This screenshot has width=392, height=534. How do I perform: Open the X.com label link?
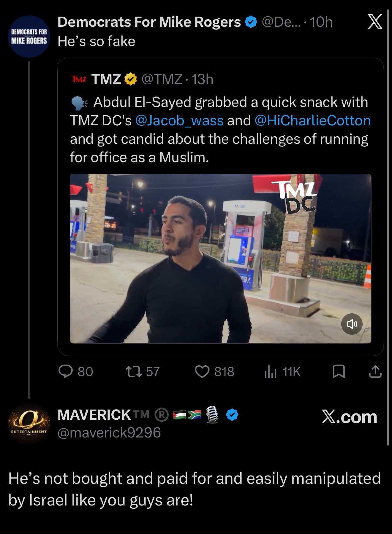[350, 417]
